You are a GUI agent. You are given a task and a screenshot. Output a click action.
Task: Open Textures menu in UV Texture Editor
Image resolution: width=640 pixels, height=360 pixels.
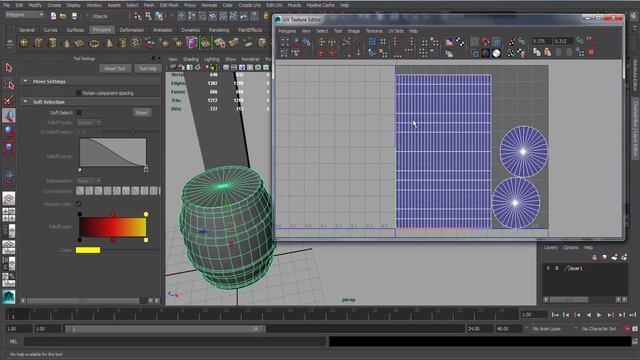tap(374, 31)
